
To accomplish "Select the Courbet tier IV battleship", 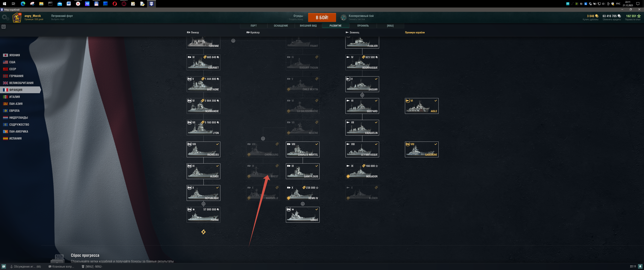I will (x=203, y=62).
